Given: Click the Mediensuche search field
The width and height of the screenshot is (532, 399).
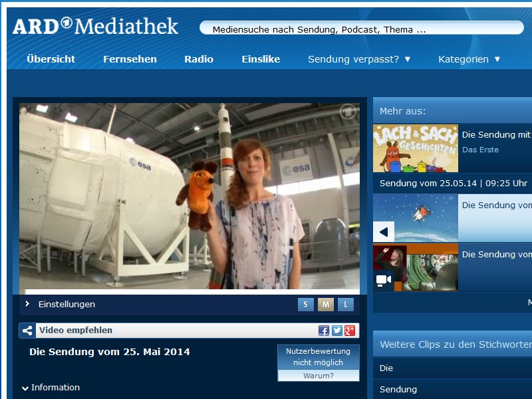Looking at the screenshot, I should pos(362,29).
